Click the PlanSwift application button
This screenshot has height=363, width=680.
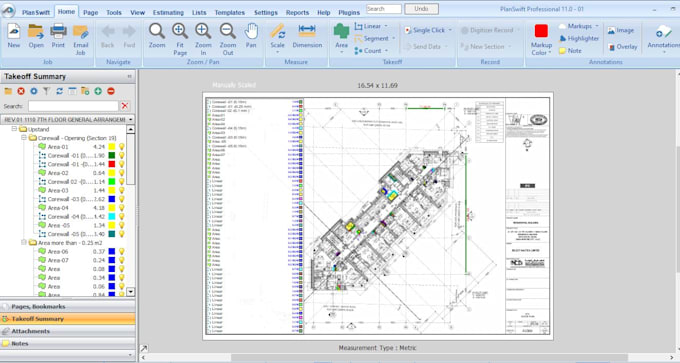[8, 10]
